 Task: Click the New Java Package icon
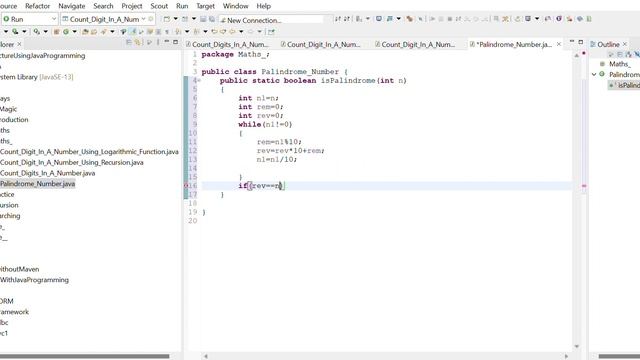pos(57,31)
